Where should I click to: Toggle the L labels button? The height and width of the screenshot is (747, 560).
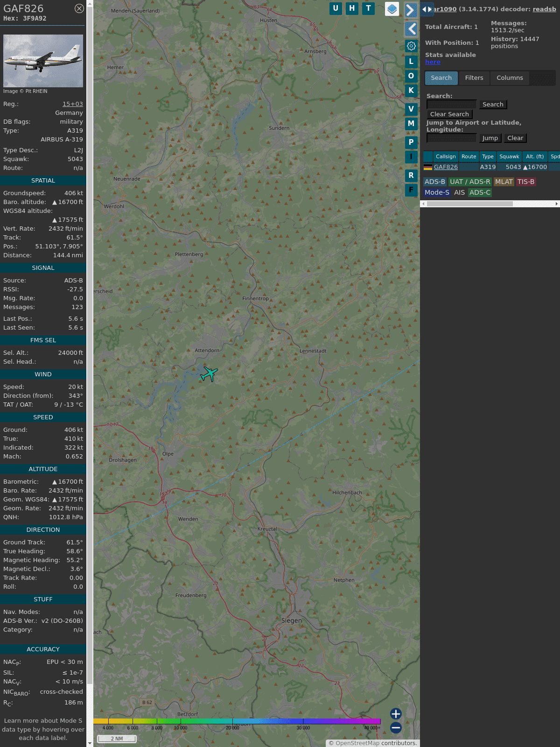tap(411, 62)
